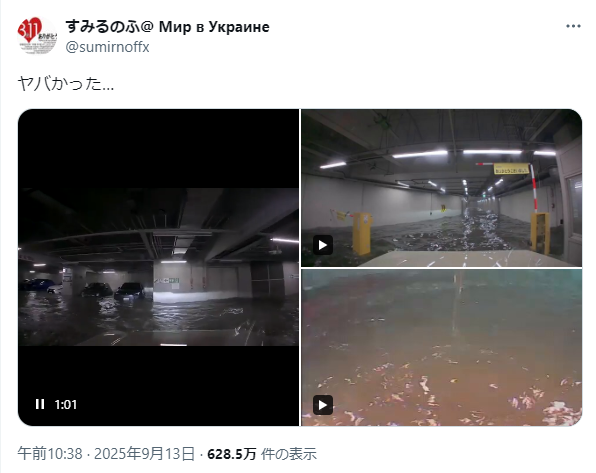Pause the playing parking garage video
596x473 pixels.
40,404
